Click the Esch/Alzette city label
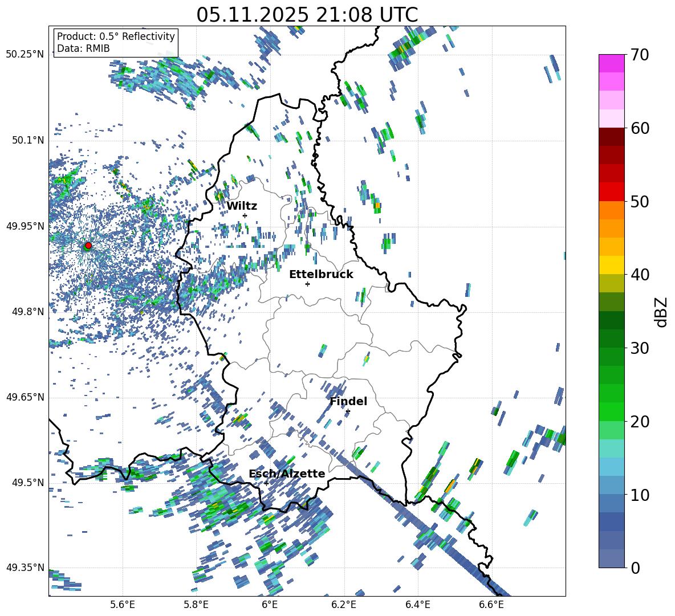675x616 pixels. coord(287,474)
